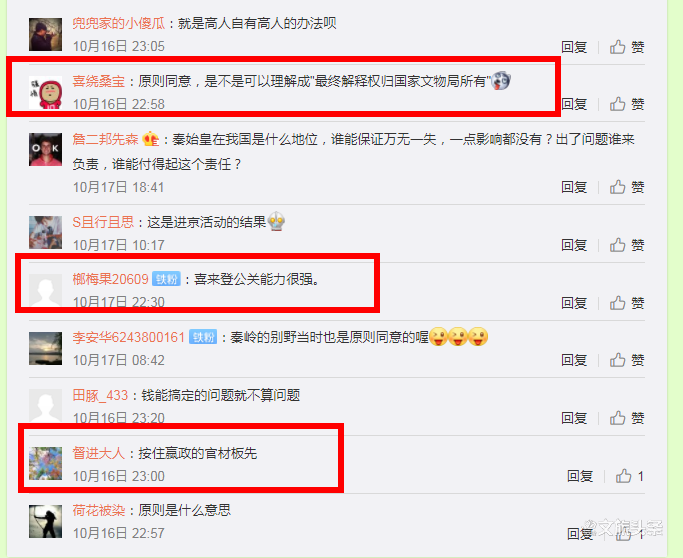Like 督进大人's comment with 1 like
Image resolution: width=683 pixels, height=558 pixels.
(x=629, y=476)
